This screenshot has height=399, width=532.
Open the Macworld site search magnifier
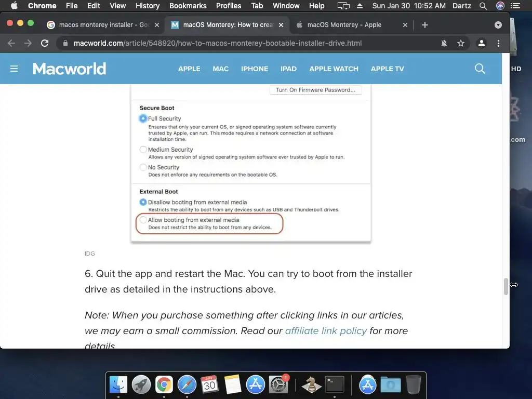click(480, 69)
